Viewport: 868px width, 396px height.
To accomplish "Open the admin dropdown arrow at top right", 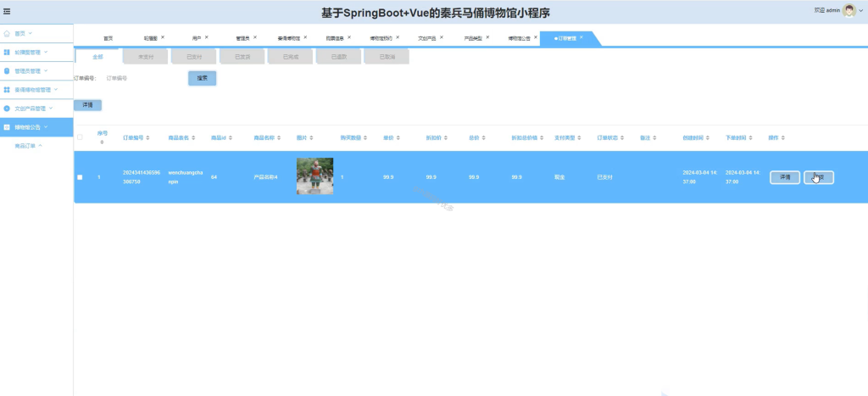I will click(x=861, y=10).
